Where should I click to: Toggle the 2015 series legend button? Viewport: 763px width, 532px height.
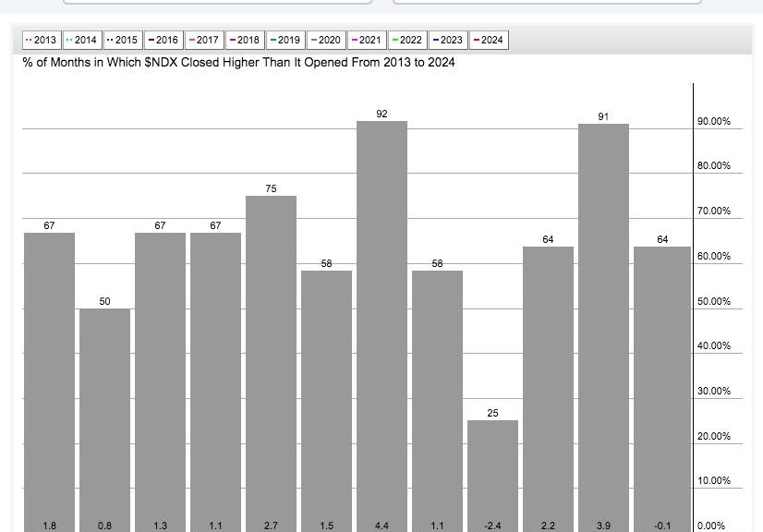coord(123,40)
